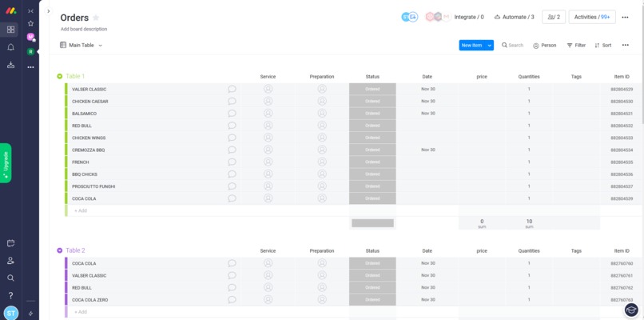Open the help question mark
The image size is (644, 320).
click(10, 295)
